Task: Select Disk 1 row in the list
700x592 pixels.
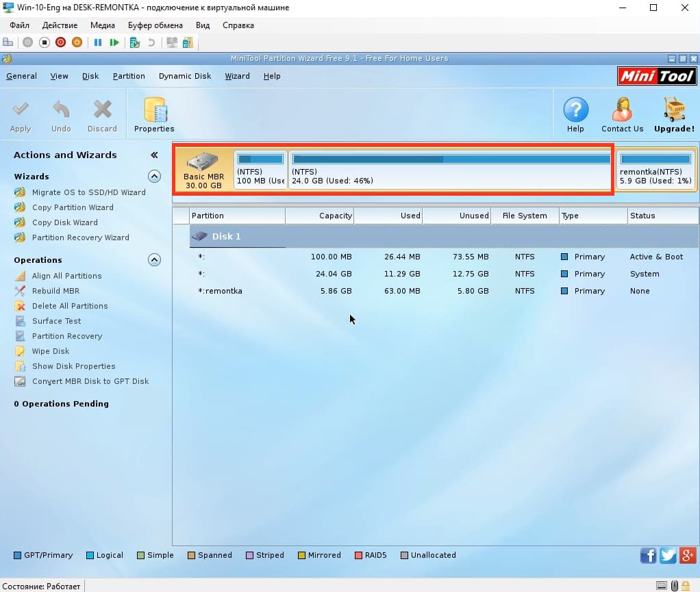Action: tap(445, 236)
